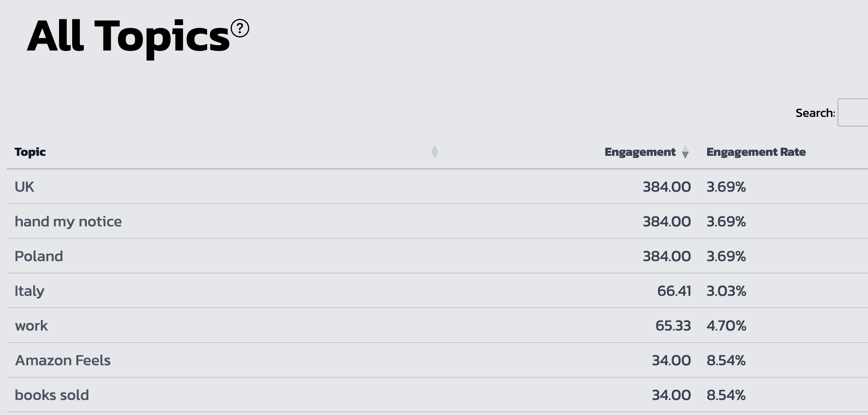The height and width of the screenshot is (415, 868).
Task: Open the Italy topic row
Action: pyautogui.click(x=29, y=291)
